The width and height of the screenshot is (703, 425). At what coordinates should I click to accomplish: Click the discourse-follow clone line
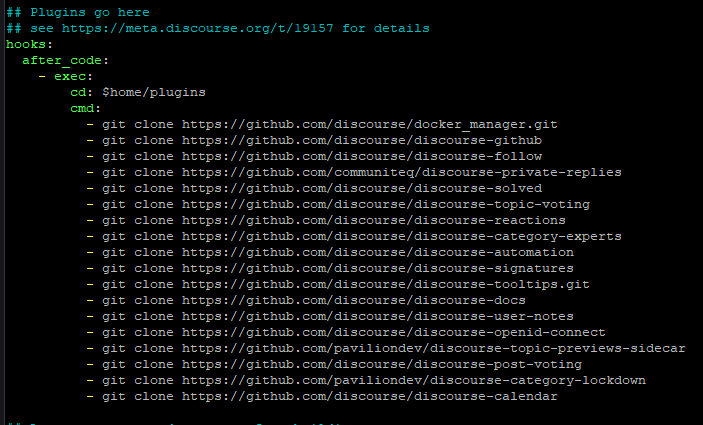pyautogui.click(x=314, y=156)
